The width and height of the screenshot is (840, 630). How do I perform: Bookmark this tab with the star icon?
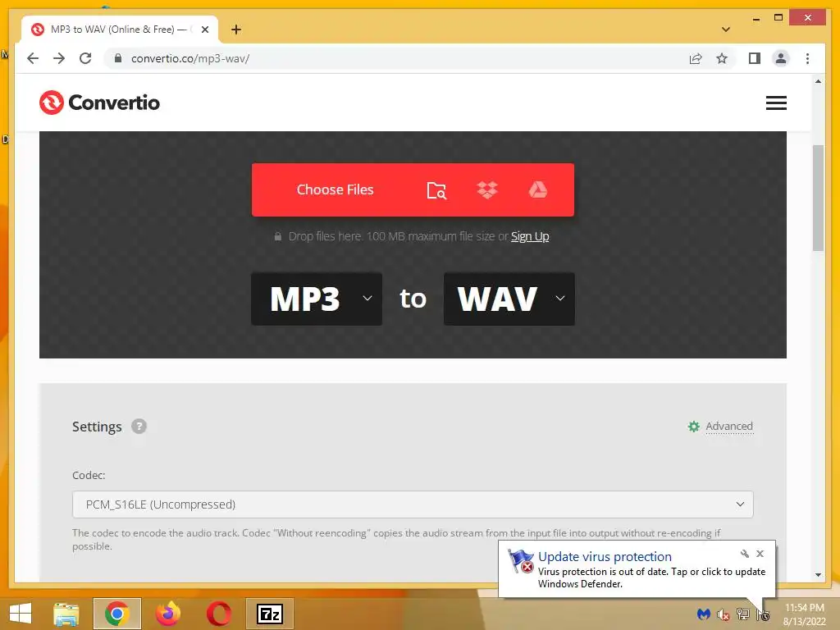[x=722, y=58]
